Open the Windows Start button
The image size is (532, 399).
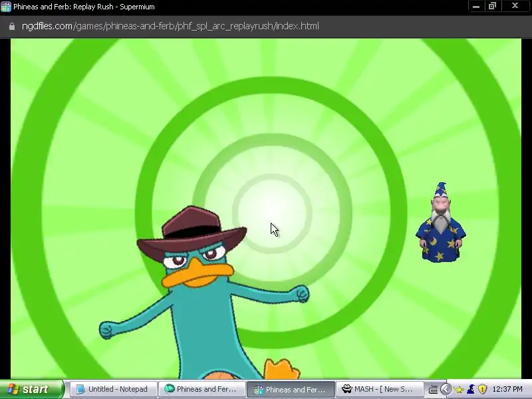[32, 389]
